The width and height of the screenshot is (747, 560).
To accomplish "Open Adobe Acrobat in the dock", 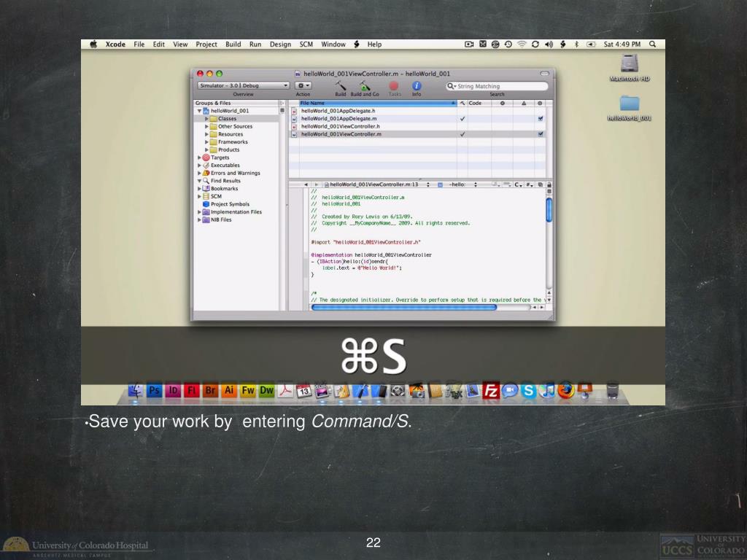I will click(x=285, y=391).
